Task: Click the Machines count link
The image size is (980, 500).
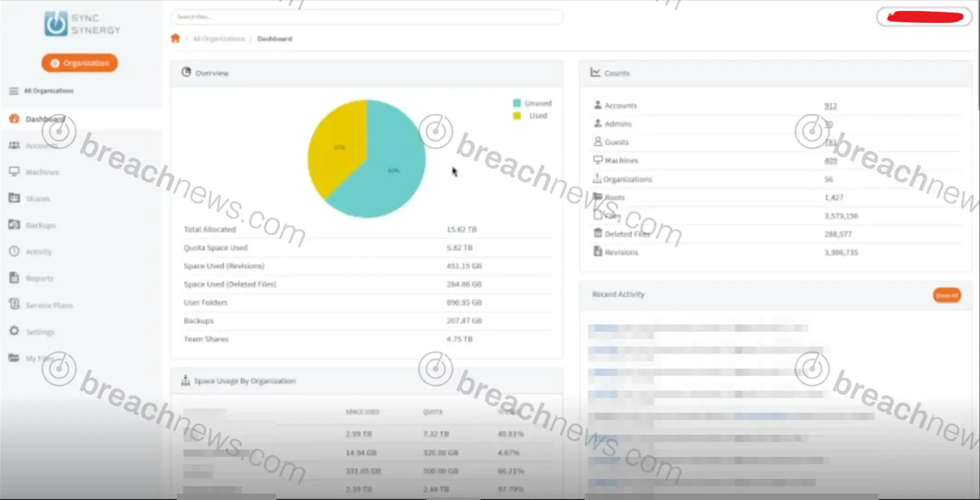Action: tap(830, 160)
